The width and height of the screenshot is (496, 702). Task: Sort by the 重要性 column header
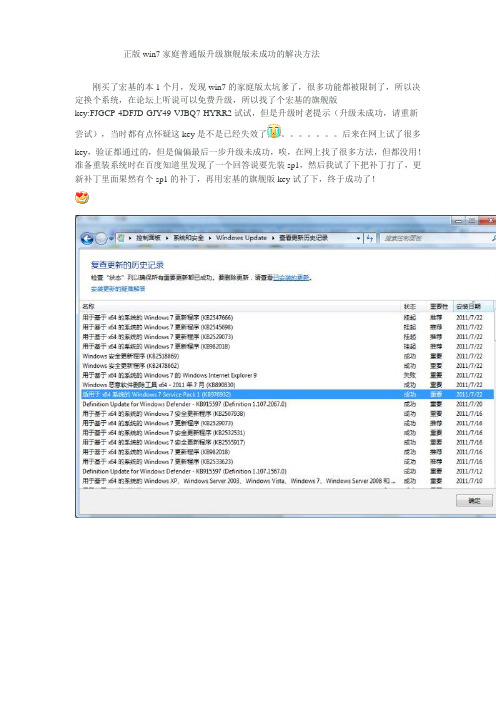[x=439, y=306]
